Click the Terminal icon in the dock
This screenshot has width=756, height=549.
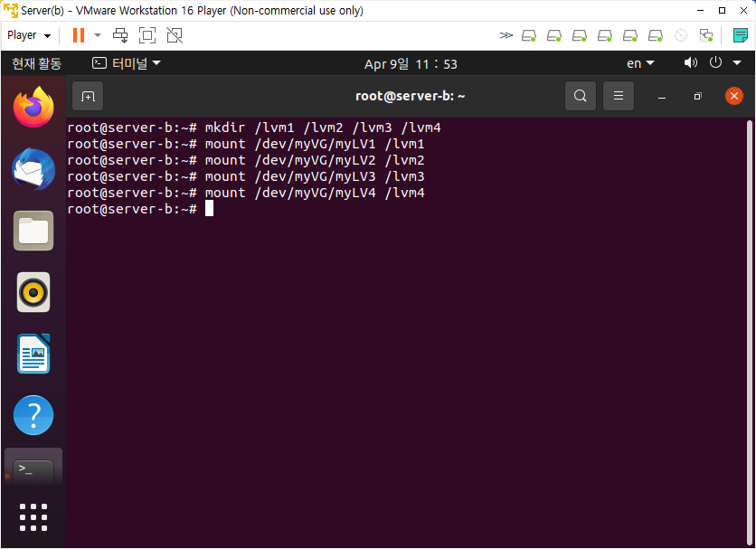33,470
